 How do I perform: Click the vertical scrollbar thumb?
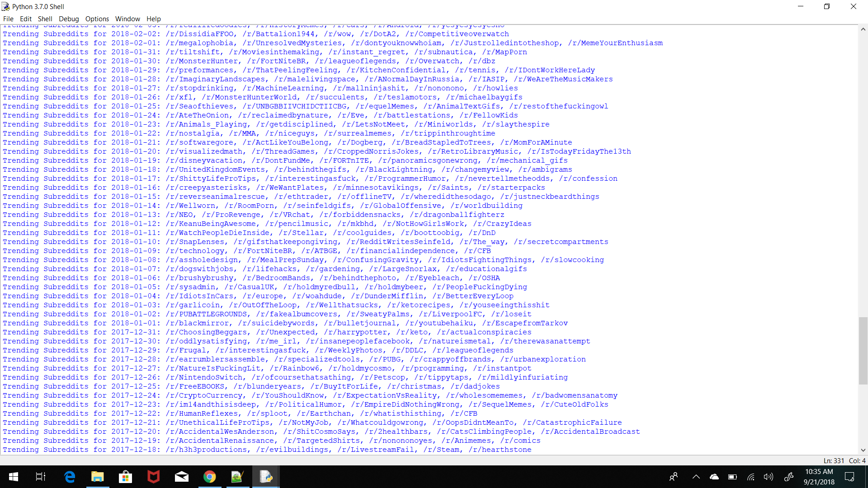pos(863,351)
